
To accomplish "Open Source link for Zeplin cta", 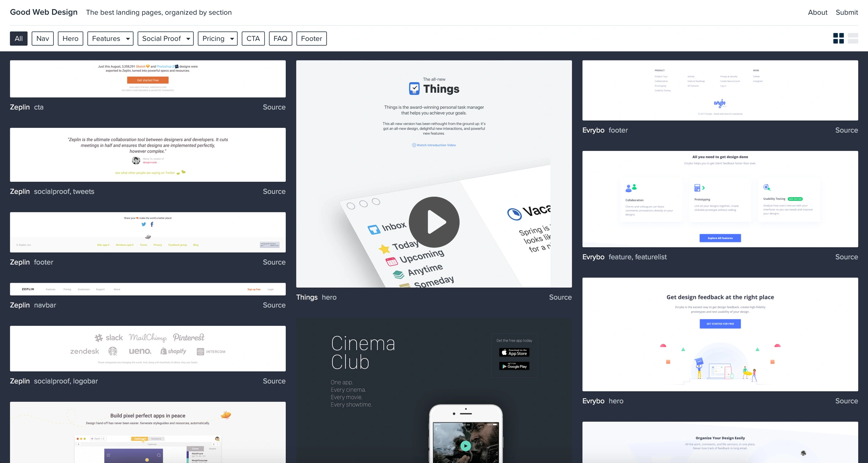I will coord(274,107).
